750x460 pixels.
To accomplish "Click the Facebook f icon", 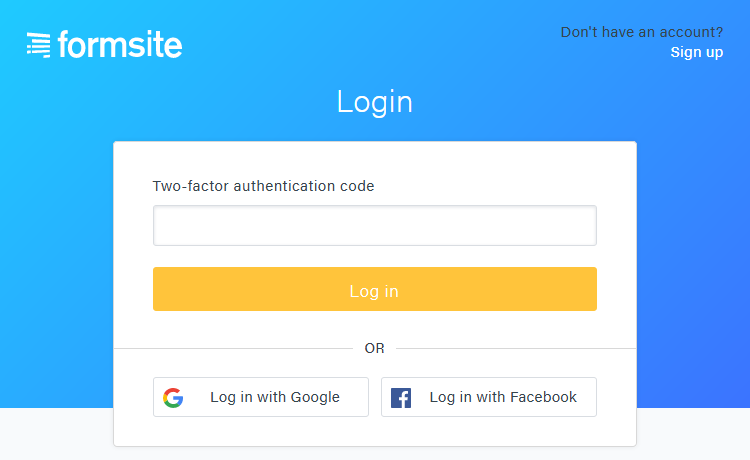I will tap(401, 398).
